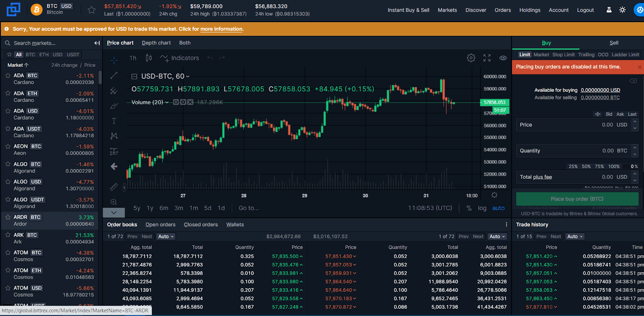Click the back arrow chart tool
The height and width of the screenshot is (316, 644).
pos(114,166)
